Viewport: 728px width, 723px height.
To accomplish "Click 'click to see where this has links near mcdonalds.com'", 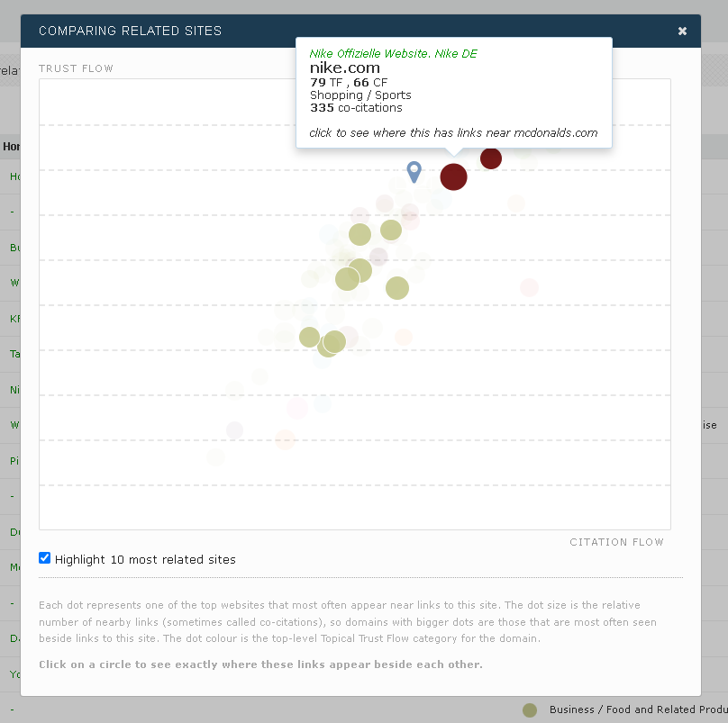I will tap(453, 132).
